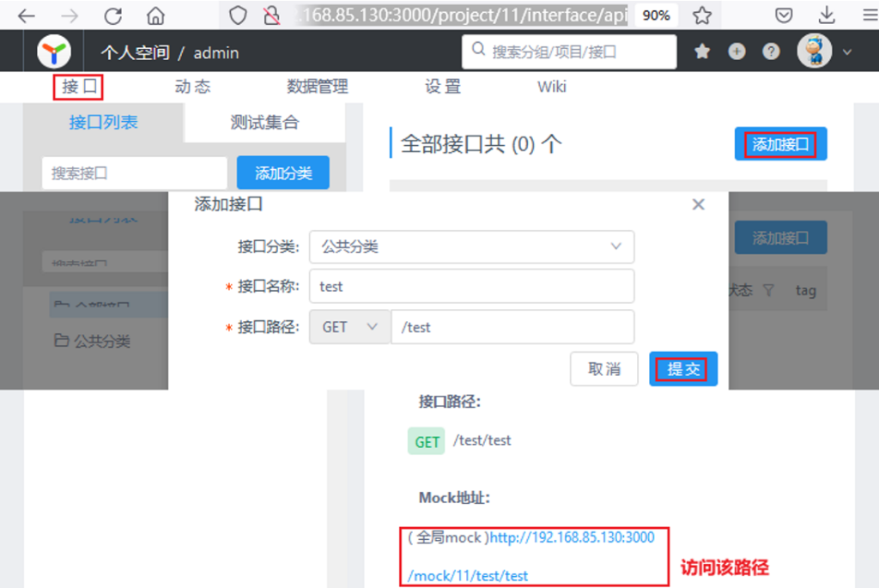
Task: Select the 测试集合 sidebar tab
Action: coord(264,122)
